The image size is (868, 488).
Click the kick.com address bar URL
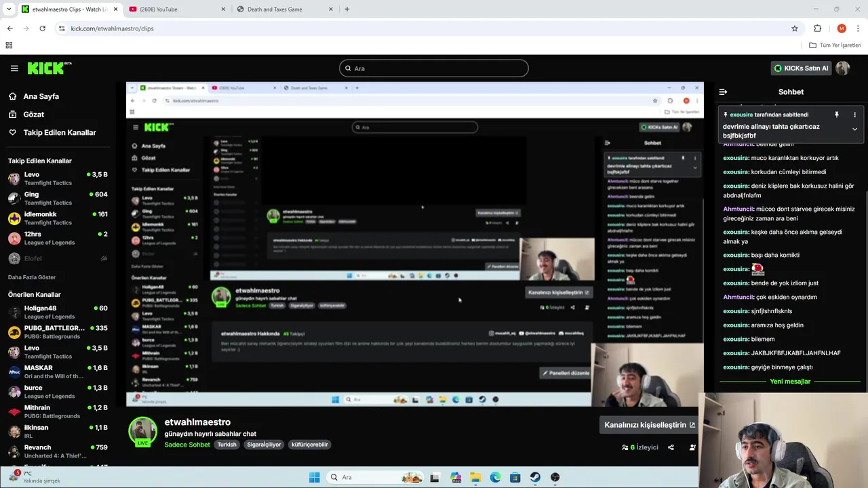[x=113, y=28]
